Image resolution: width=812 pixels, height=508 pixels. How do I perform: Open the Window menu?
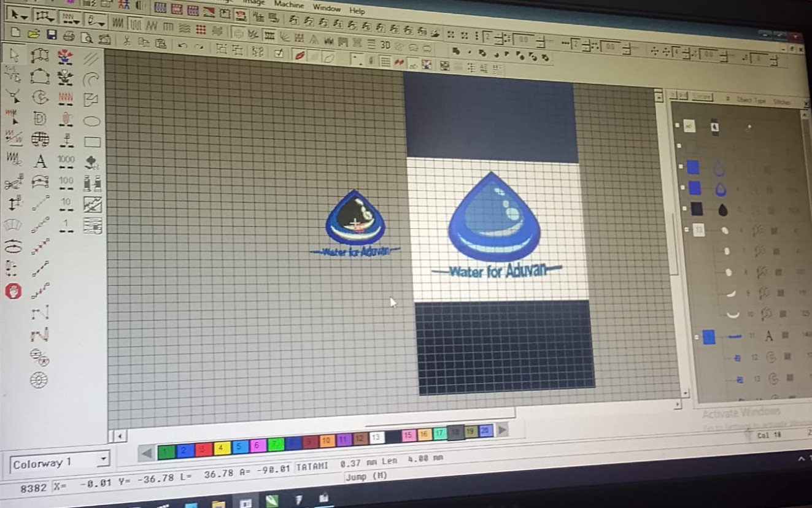tap(327, 8)
